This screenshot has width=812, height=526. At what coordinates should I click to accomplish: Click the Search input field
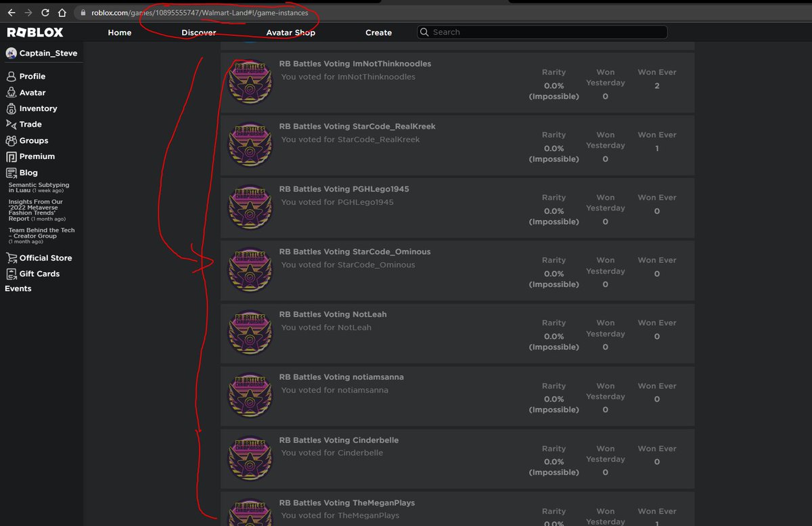542,32
